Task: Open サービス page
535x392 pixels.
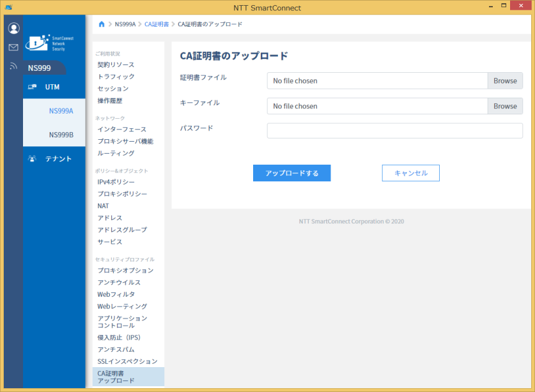Action: point(109,242)
